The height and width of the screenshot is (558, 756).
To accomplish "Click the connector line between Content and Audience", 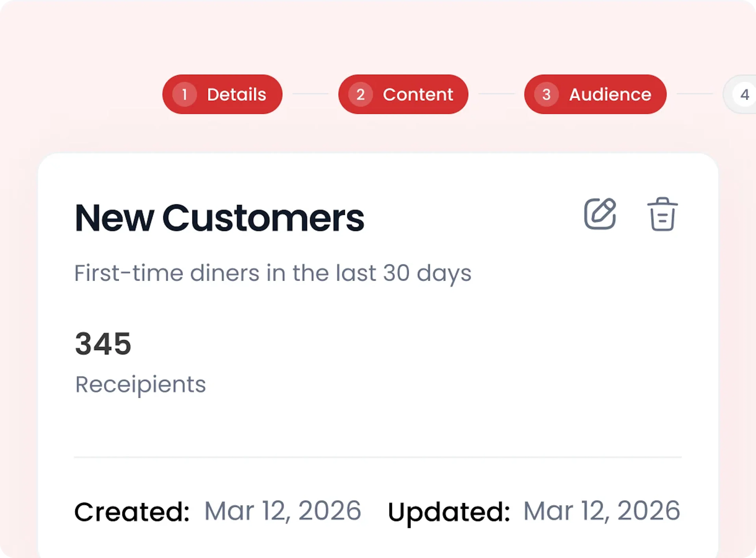I will 496,94.
